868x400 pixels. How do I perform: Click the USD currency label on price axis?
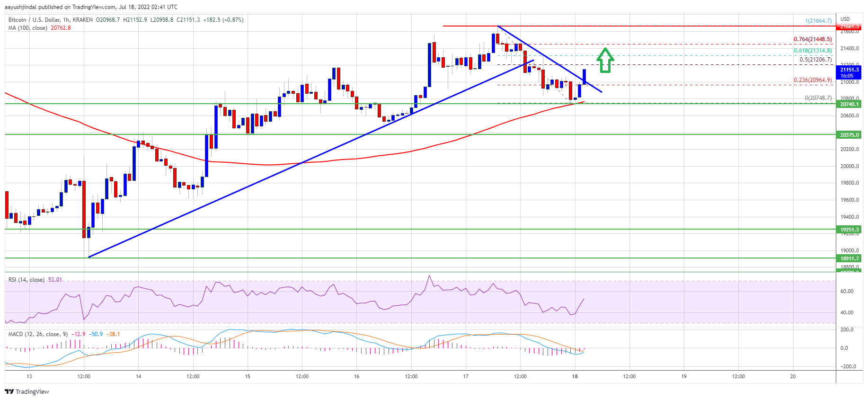click(x=845, y=19)
